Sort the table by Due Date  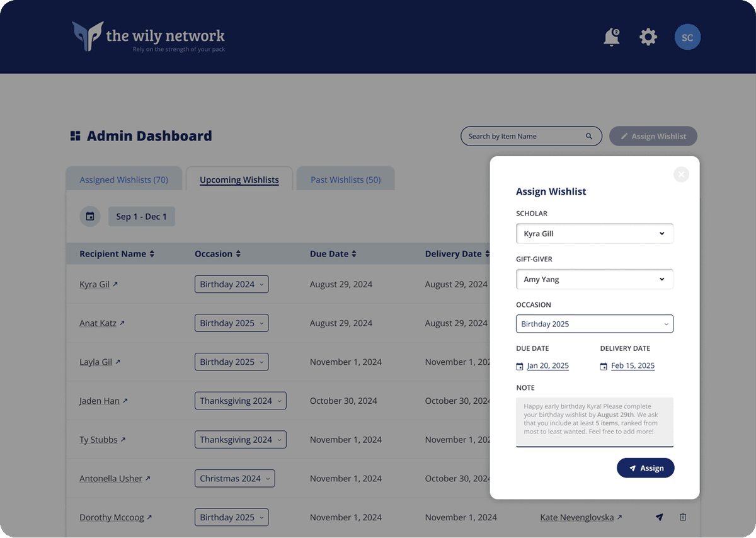(333, 254)
